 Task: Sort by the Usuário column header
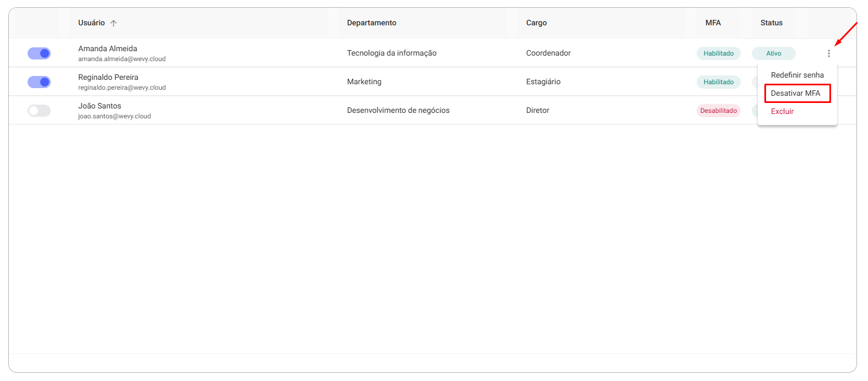(x=91, y=23)
